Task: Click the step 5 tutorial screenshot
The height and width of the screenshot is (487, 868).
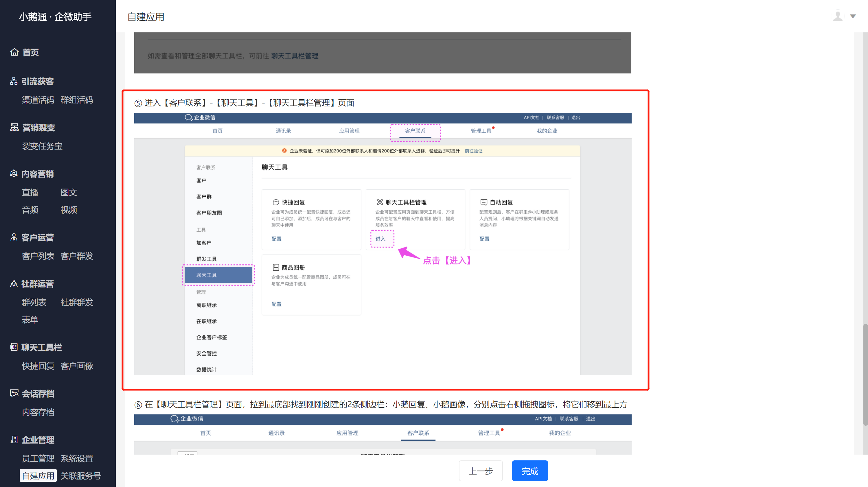Action: pyautogui.click(x=382, y=244)
